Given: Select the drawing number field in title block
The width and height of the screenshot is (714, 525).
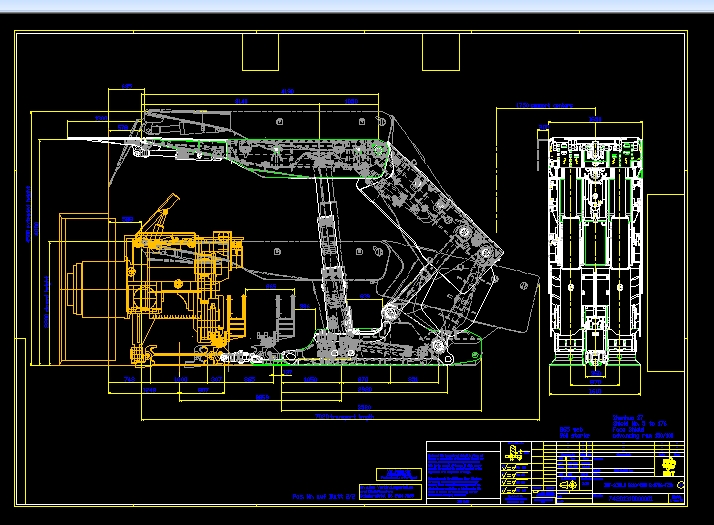Looking at the screenshot, I should click(630, 499).
